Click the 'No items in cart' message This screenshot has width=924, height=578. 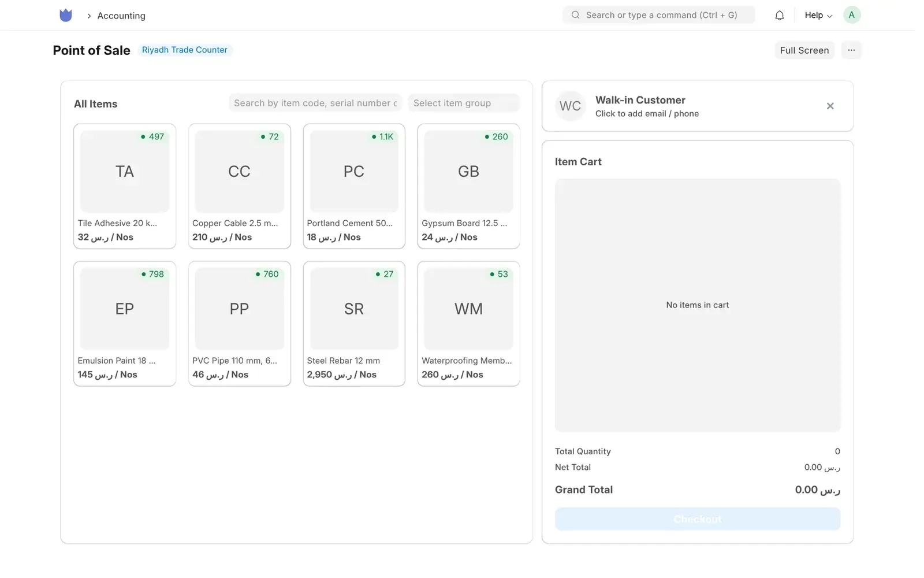697,305
